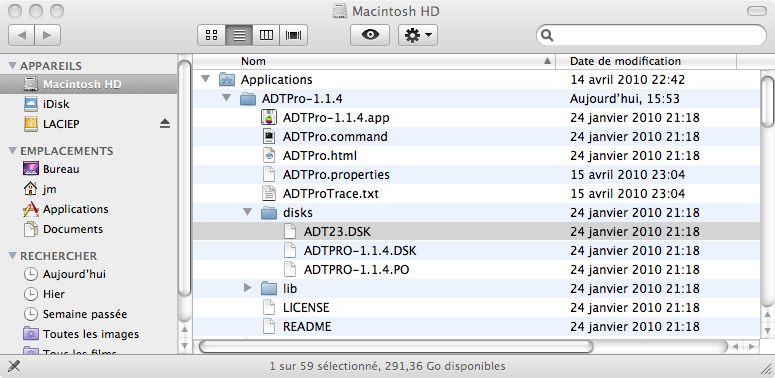The width and height of the screenshot is (775, 378).
Task: Click the "14 avril 2010 22:42" date cell
Action: click(x=628, y=80)
